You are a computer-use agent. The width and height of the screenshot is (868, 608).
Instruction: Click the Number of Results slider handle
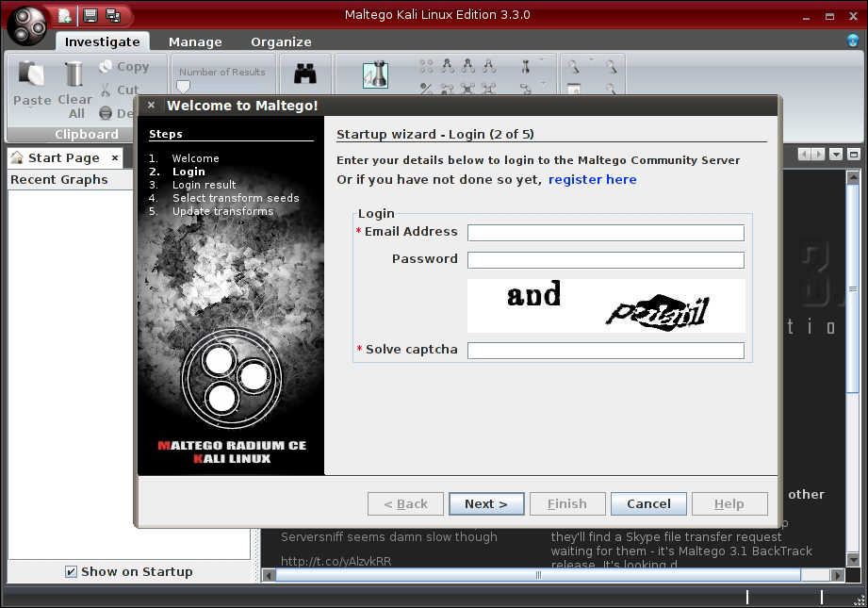183,87
